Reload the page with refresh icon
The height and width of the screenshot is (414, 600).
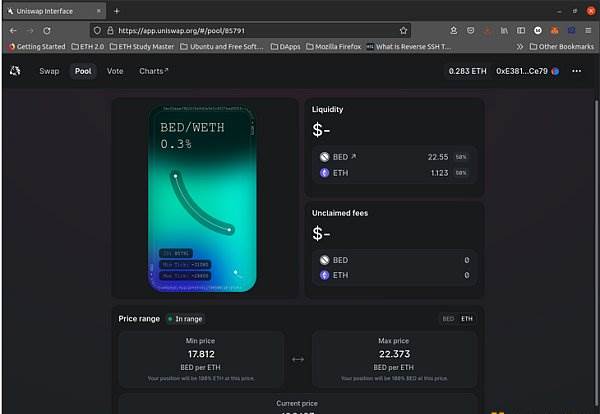(47, 31)
